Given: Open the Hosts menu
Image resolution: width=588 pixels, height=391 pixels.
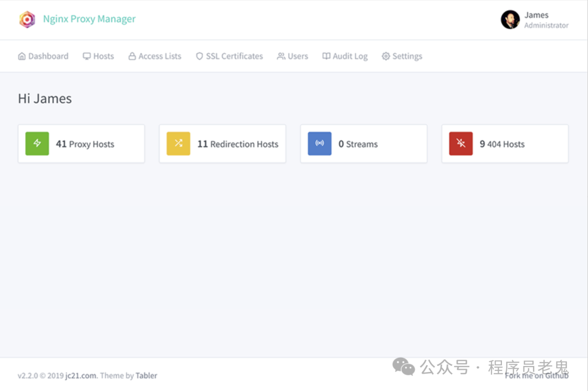Looking at the screenshot, I should click(98, 56).
